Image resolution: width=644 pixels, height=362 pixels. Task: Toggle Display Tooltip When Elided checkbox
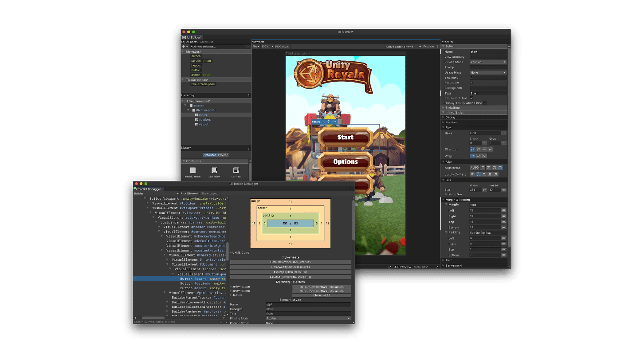485,103
